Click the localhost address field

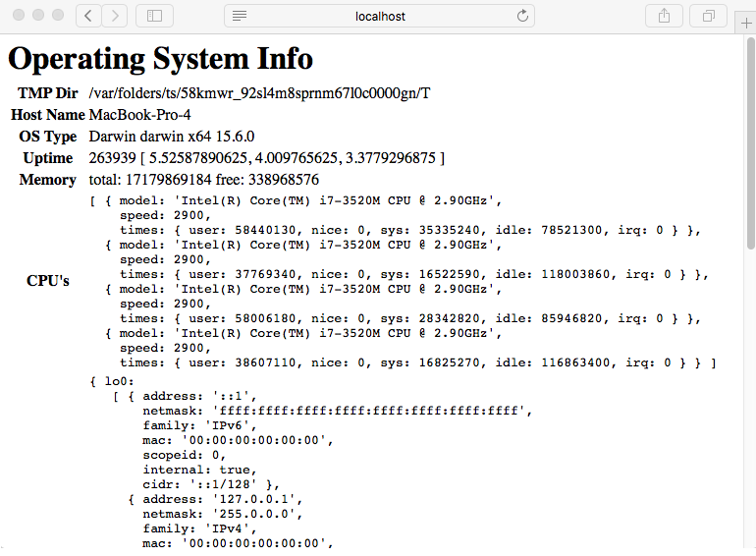pos(381,16)
